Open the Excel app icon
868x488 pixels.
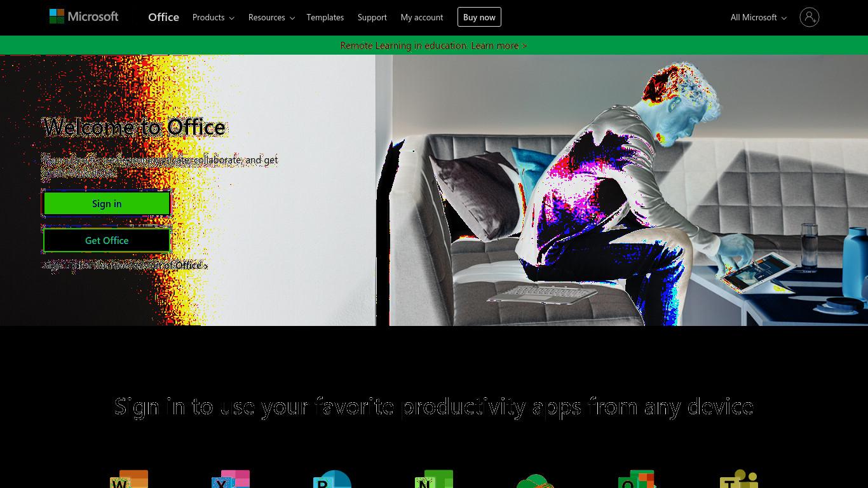tap(231, 479)
